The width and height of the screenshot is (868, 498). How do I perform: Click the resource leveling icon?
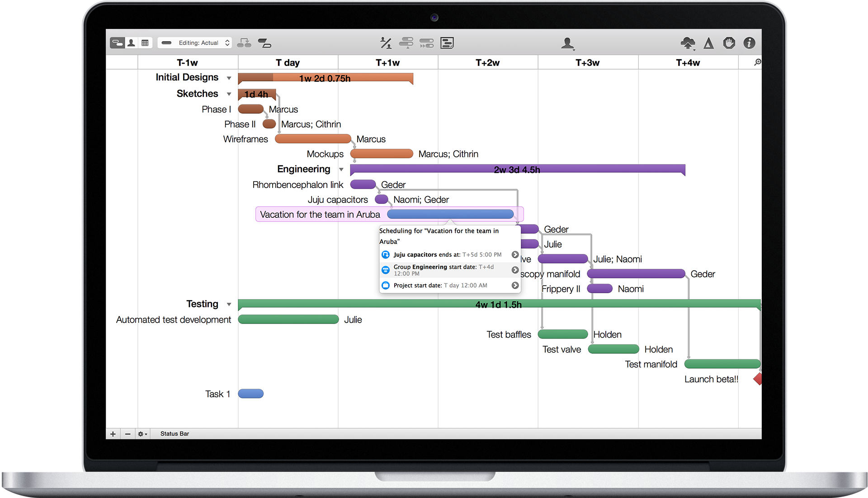386,43
